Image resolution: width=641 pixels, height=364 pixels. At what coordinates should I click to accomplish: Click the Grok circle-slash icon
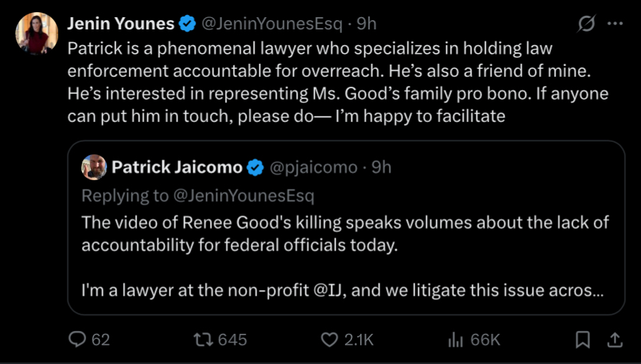tap(587, 24)
